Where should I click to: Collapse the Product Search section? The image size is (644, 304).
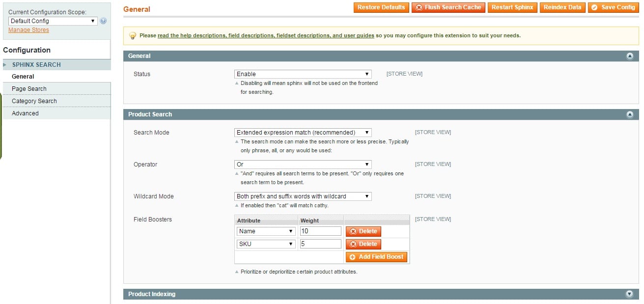pos(630,114)
